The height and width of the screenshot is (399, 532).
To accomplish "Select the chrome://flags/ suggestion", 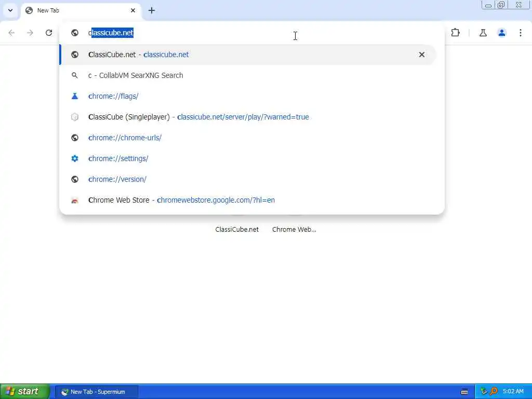I will click(248, 96).
